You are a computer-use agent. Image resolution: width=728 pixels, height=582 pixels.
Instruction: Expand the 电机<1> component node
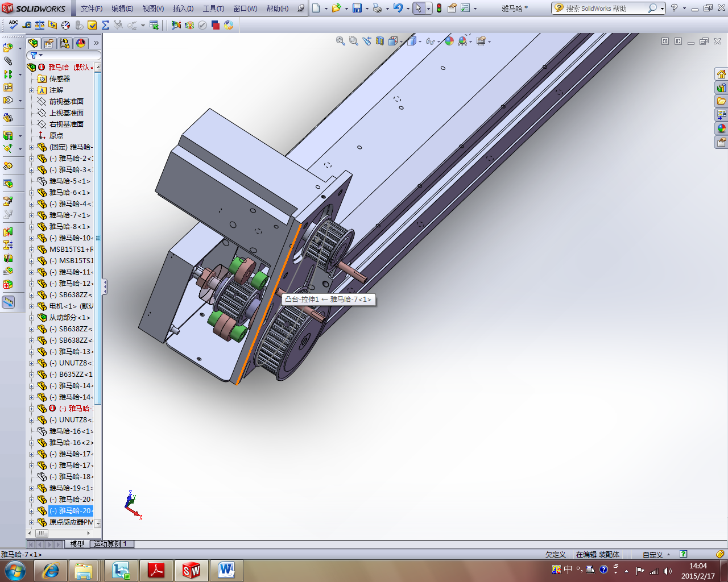coord(32,306)
